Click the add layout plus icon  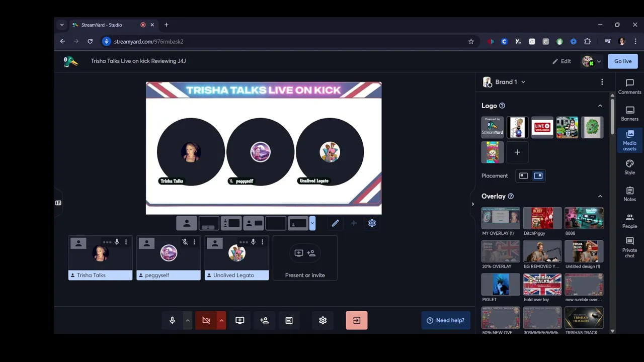coord(354,223)
